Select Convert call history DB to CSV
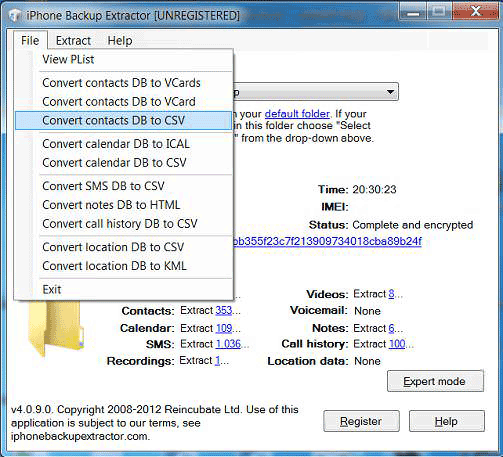Screen dimensions: 503x457 tap(123, 224)
